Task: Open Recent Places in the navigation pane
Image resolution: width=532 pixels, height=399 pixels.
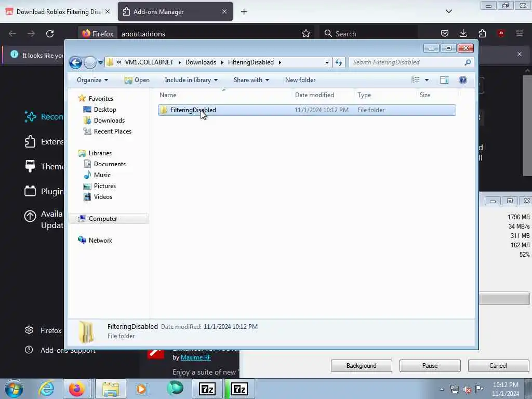Action: pos(112,131)
